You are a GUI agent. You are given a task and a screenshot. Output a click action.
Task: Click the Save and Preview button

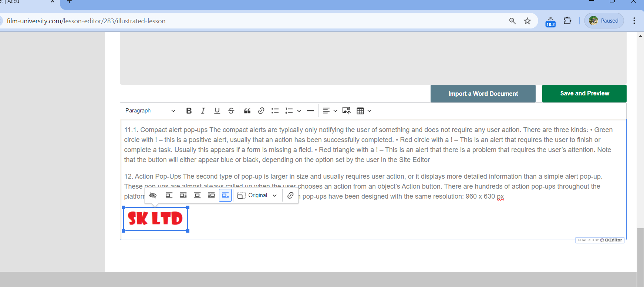click(584, 94)
